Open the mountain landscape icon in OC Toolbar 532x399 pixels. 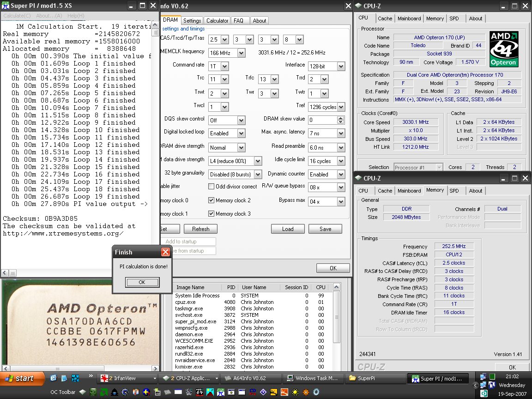[210, 392]
